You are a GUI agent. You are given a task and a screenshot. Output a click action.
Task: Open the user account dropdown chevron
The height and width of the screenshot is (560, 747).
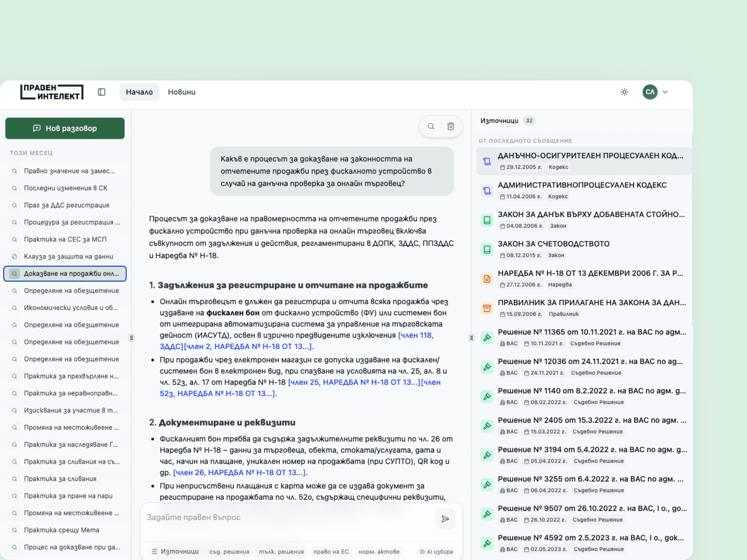tap(665, 92)
